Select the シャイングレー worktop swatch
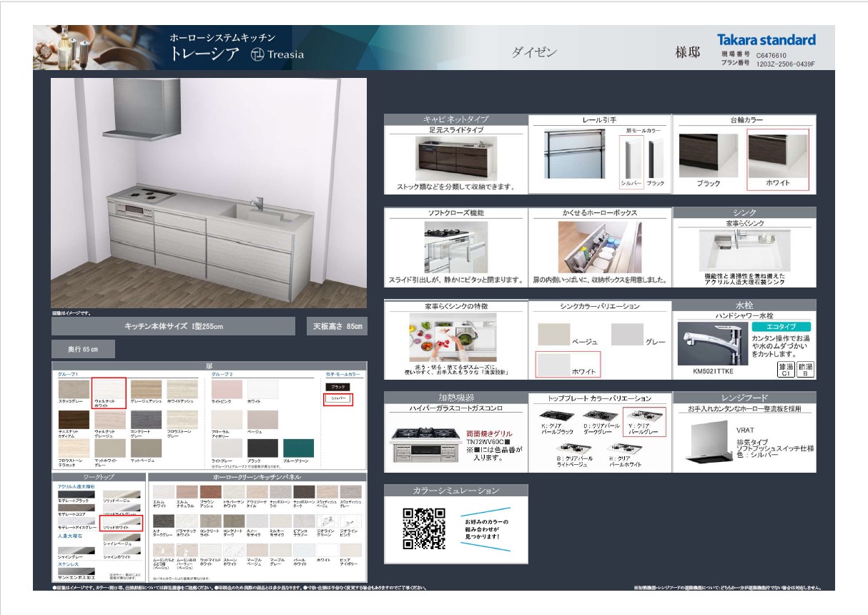Viewport: 868px width, 615px height. (x=77, y=551)
